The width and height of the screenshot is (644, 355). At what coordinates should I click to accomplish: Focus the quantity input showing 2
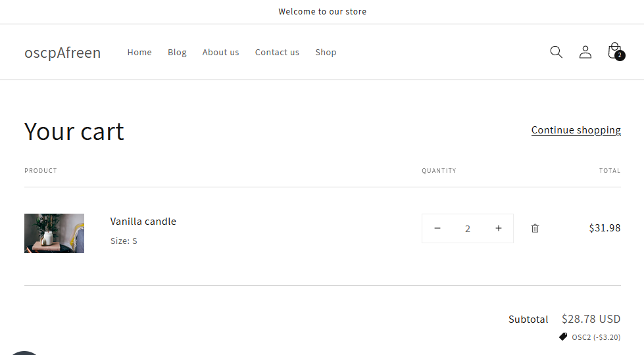(x=468, y=229)
